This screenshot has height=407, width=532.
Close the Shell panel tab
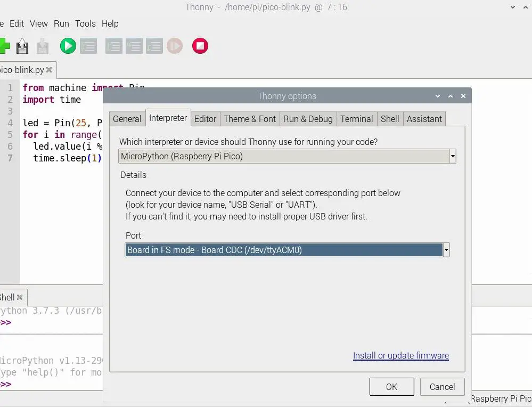(x=20, y=297)
